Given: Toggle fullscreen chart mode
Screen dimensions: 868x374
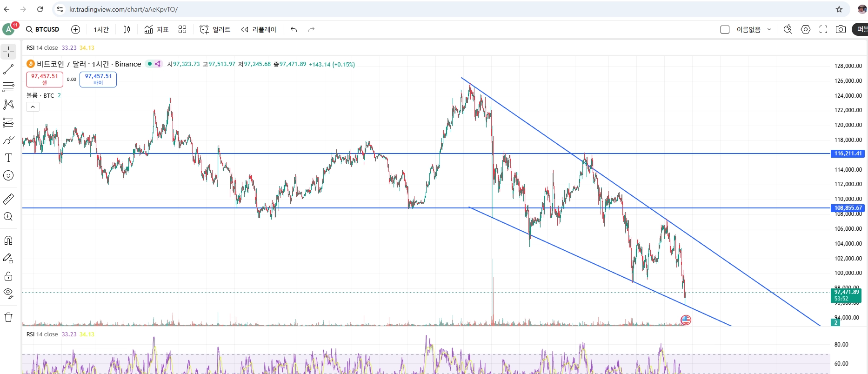Looking at the screenshot, I should (823, 29).
